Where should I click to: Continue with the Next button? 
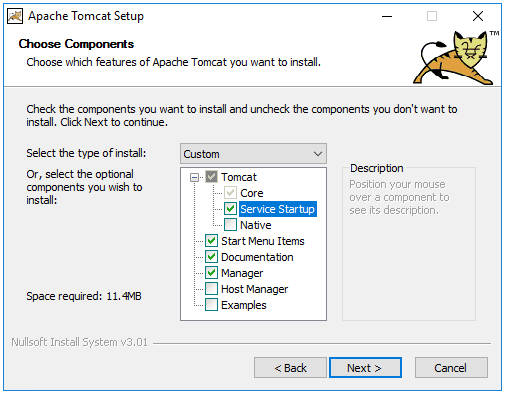pos(365,368)
